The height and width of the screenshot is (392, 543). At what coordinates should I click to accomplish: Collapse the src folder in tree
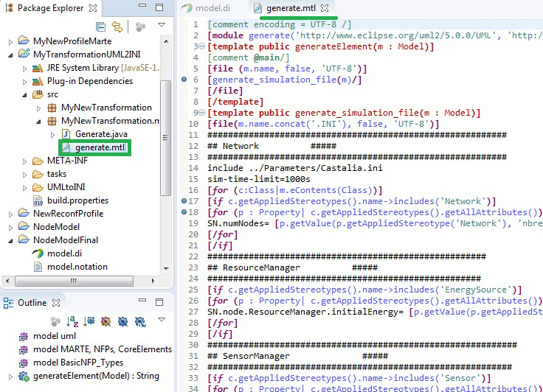coord(24,94)
